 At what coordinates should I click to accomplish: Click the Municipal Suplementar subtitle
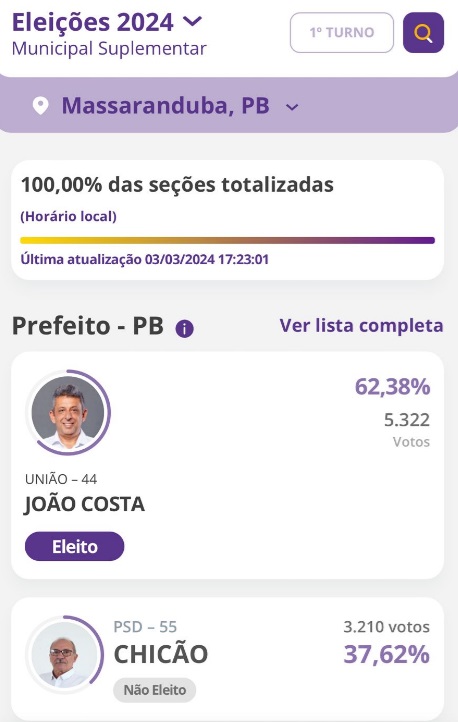pos(109,49)
